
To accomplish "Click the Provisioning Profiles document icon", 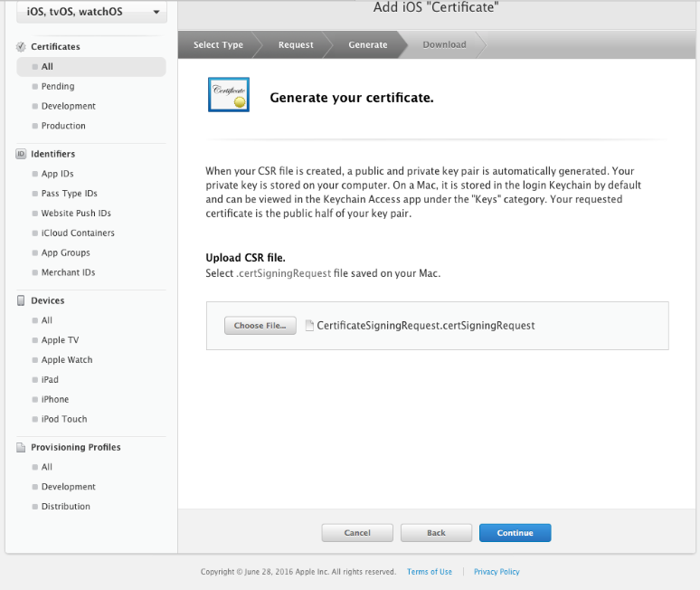I will click(21, 447).
